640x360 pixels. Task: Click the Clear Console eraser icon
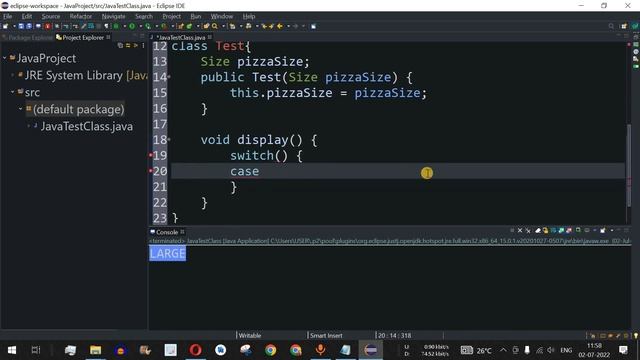[538, 231]
